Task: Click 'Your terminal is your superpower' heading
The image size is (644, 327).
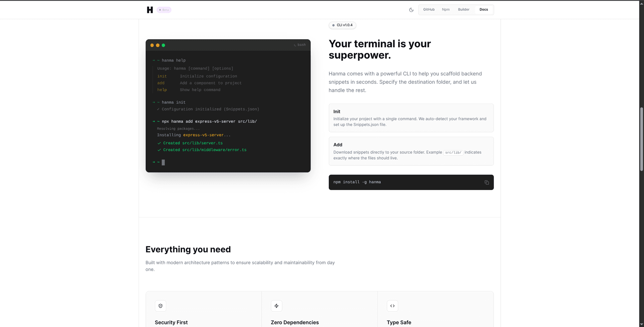Action: click(x=380, y=49)
